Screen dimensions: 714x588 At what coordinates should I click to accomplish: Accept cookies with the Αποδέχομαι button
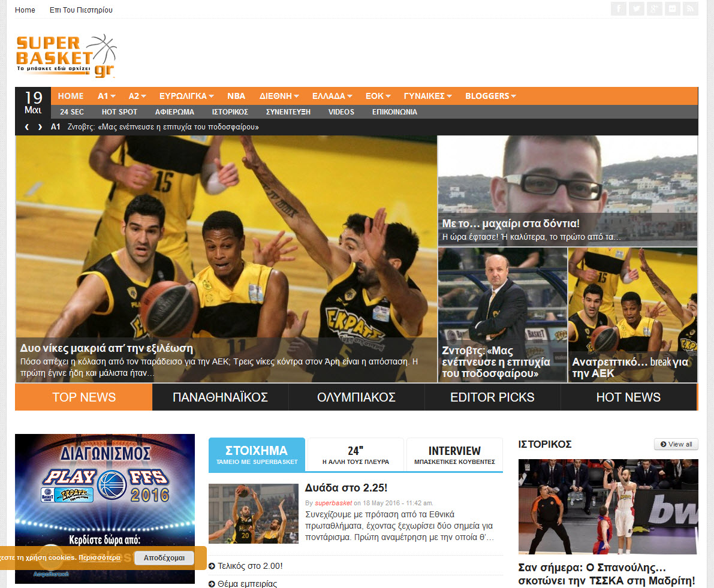[x=164, y=558]
